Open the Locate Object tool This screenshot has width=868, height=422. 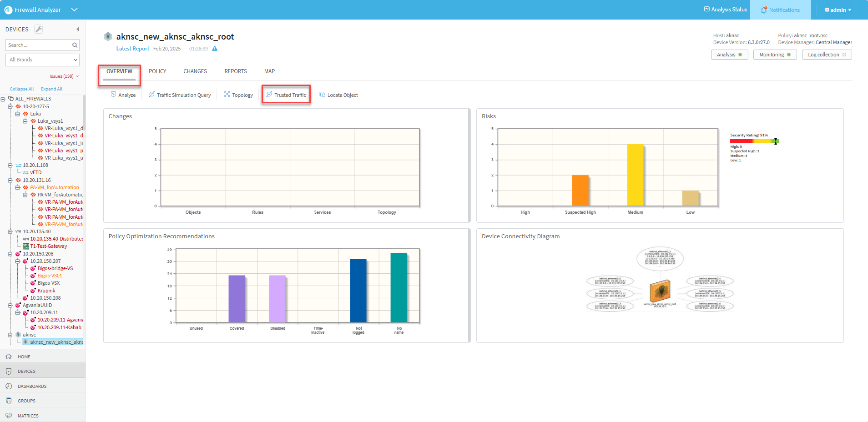click(x=338, y=95)
